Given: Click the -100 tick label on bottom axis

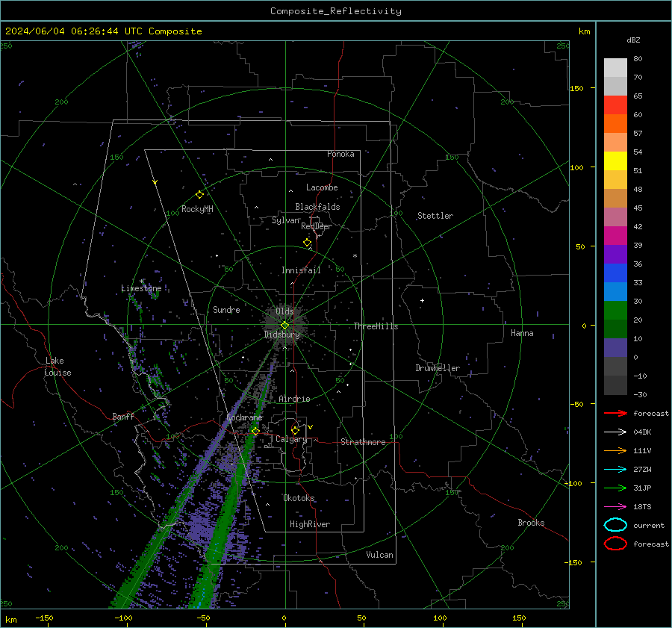Looking at the screenshot, I should coord(123,618).
